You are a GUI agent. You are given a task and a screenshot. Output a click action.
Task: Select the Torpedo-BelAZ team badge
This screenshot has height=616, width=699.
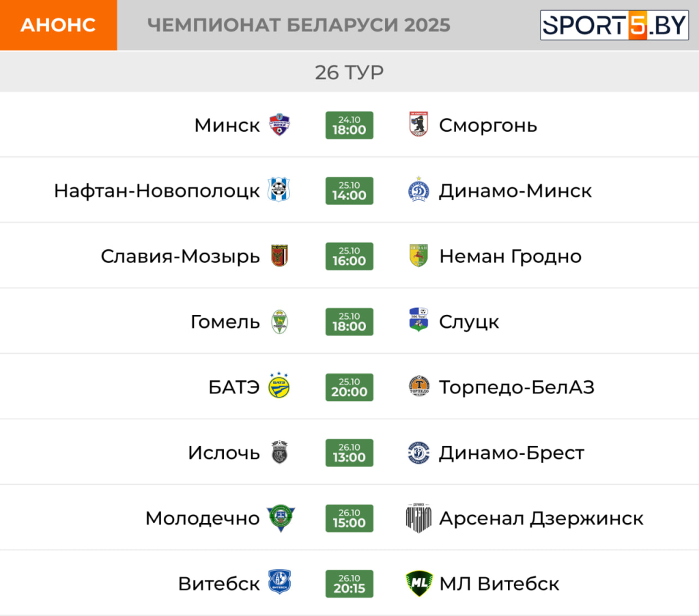[418, 387]
